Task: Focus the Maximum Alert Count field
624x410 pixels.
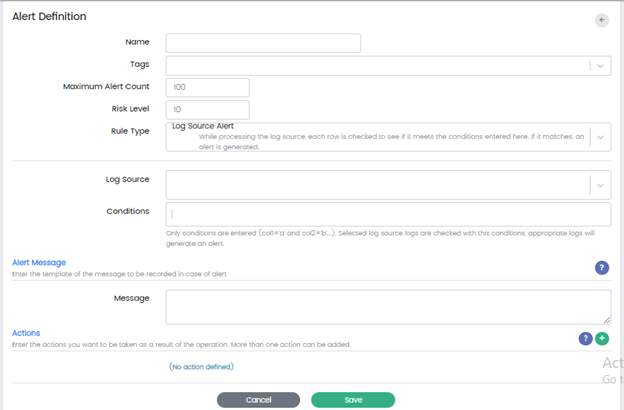Action: point(207,88)
